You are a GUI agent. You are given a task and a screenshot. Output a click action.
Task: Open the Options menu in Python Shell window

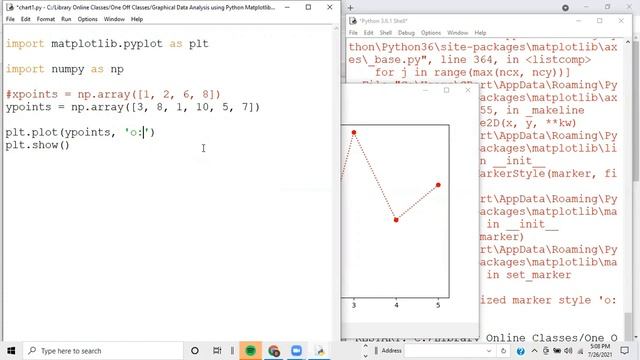pyautogui.click(x=431, y=33)
